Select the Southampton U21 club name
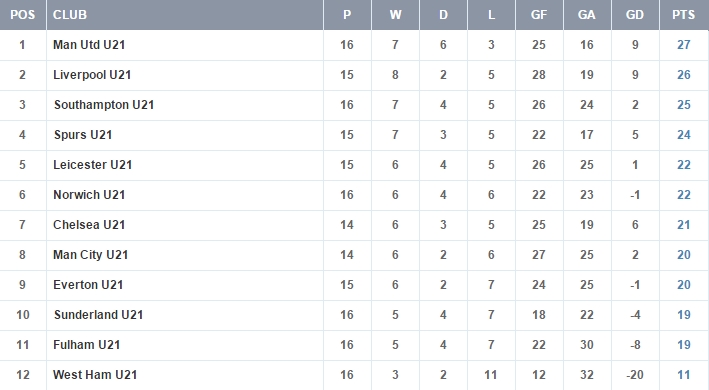 (104, 105)
